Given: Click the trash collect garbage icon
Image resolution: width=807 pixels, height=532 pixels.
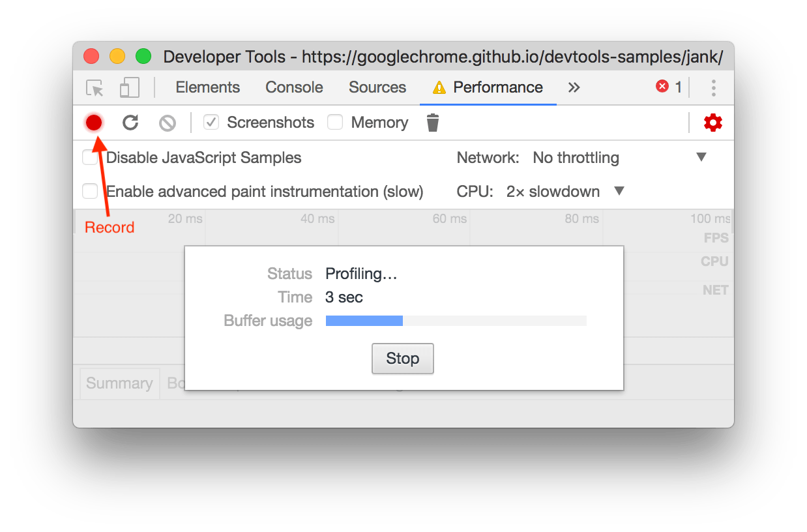Looking at the screenshot, I should pyautogui.click(x=433, y=123).
